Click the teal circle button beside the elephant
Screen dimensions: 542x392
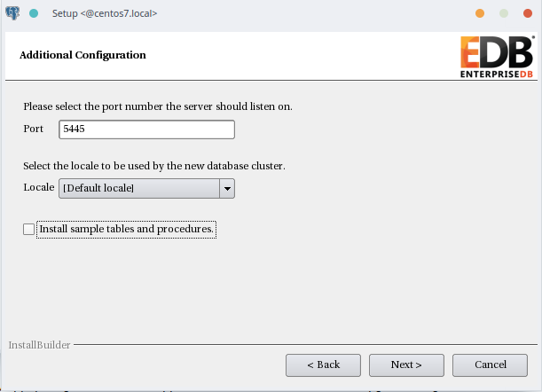(x=34, y=13)
